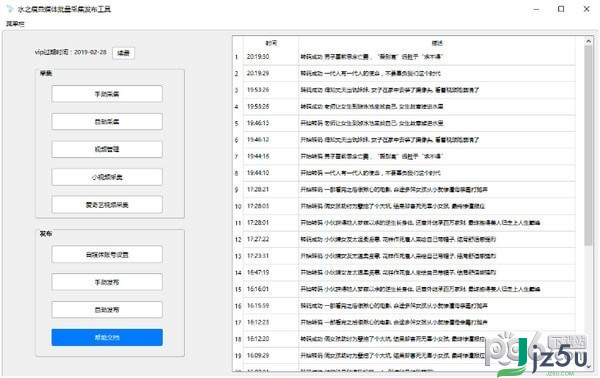600x378 pixels.
Task: Select the log time 19:44:10
Action: (258, 173)
